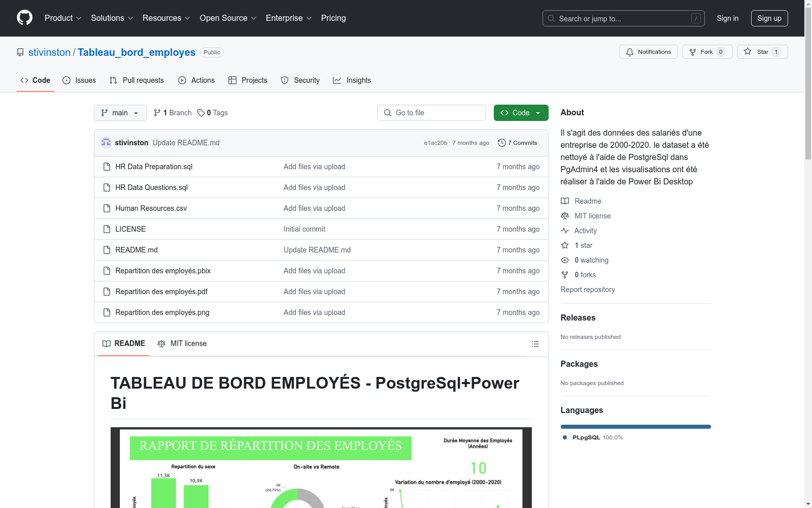Click the file icon for Human Resources.csv
This screenshot has height=508, width=812.
107,208
